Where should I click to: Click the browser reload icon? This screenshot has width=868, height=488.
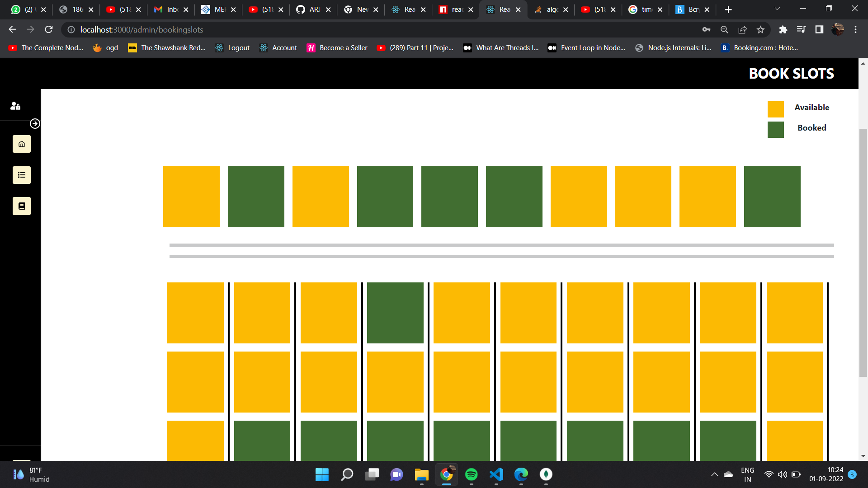point(49,30)
